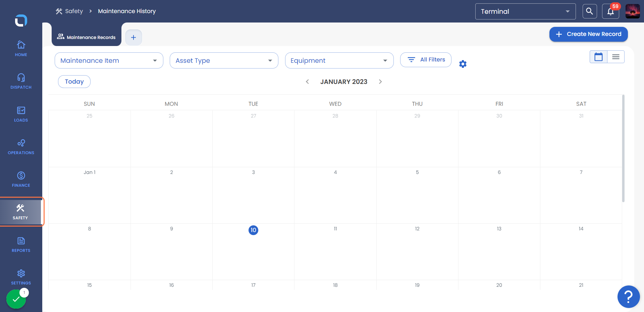The width and height of the screenshot is (644, 312).
Task: Switch to calendar view
Action: (598, 57)
